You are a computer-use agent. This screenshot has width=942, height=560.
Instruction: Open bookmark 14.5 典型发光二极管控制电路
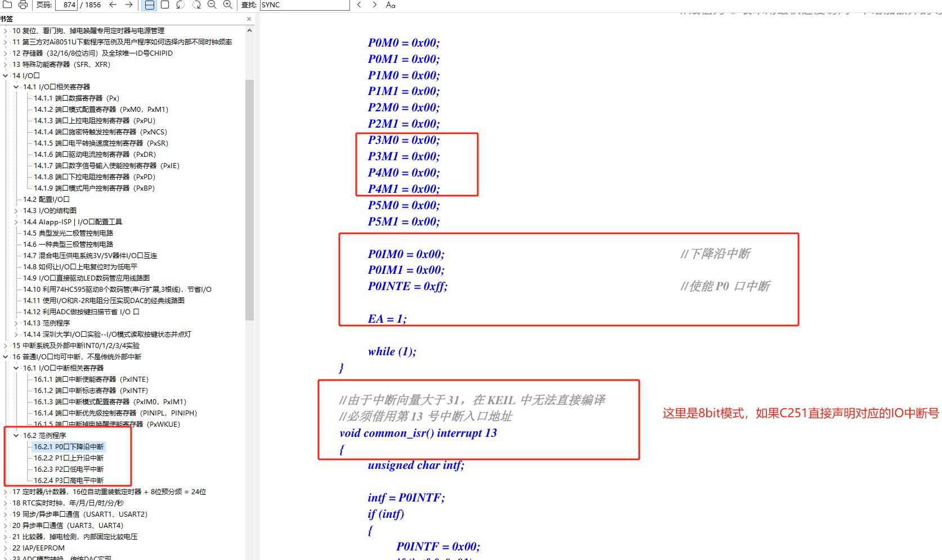[x=68, y=233]
